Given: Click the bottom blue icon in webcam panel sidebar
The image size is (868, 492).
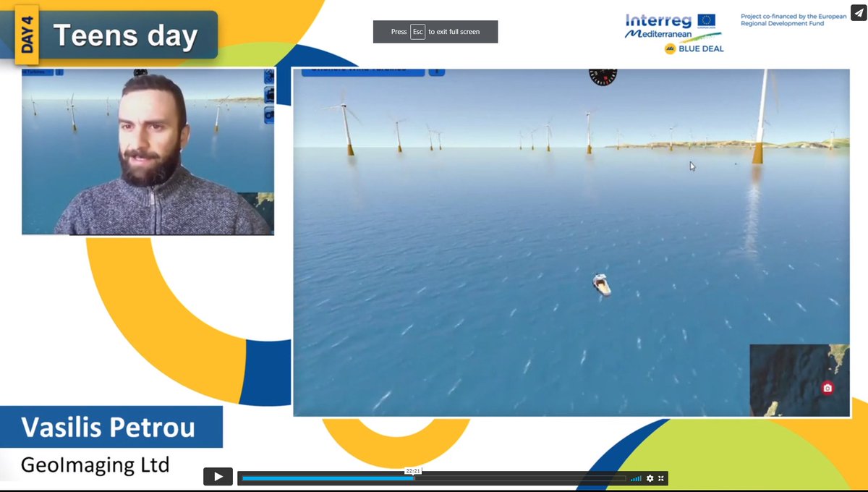Looking at the screenshot, I should pos(269,114).
